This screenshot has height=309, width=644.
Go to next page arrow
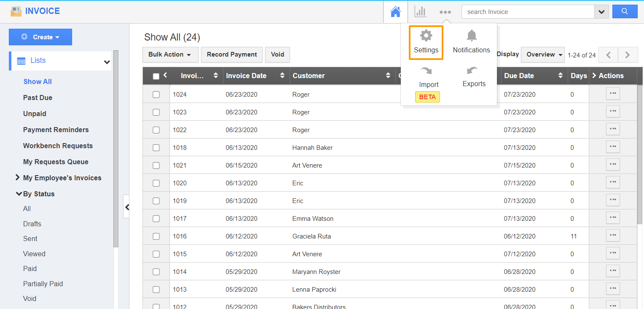click(x=628, y=55)
